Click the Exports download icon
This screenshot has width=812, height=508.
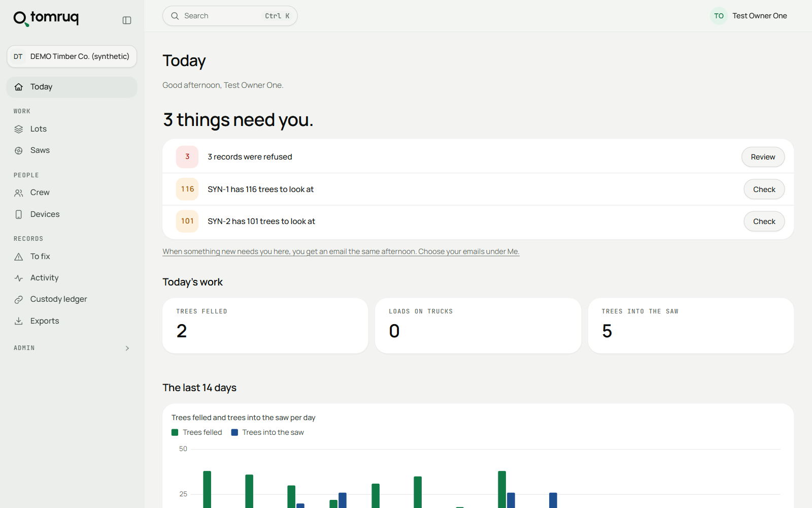19,321
